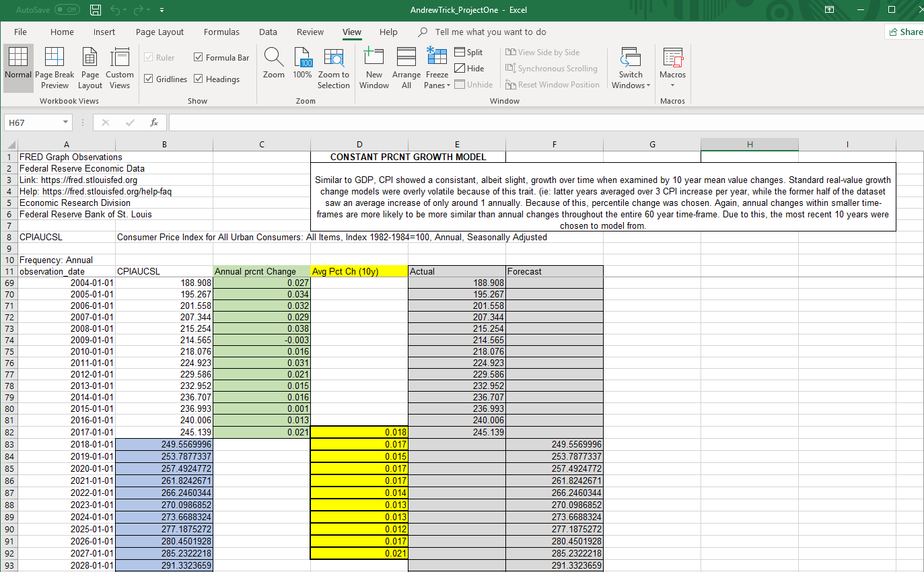Click the Insert Function fx icon

(x=154, y=122)
